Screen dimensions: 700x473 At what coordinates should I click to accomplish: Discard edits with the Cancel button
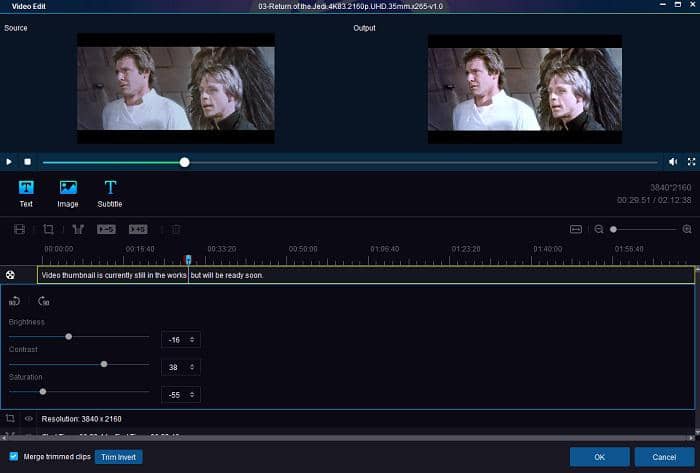[x=664, y=457]
